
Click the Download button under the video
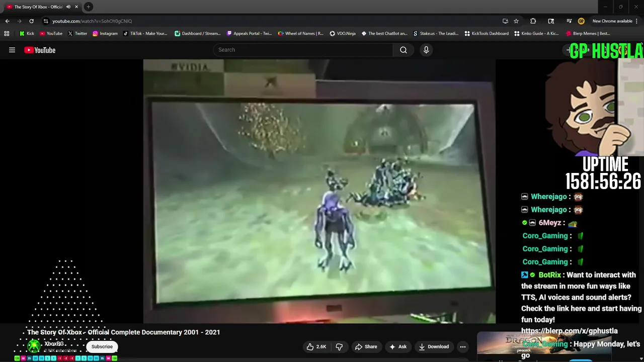click(434, 346)
